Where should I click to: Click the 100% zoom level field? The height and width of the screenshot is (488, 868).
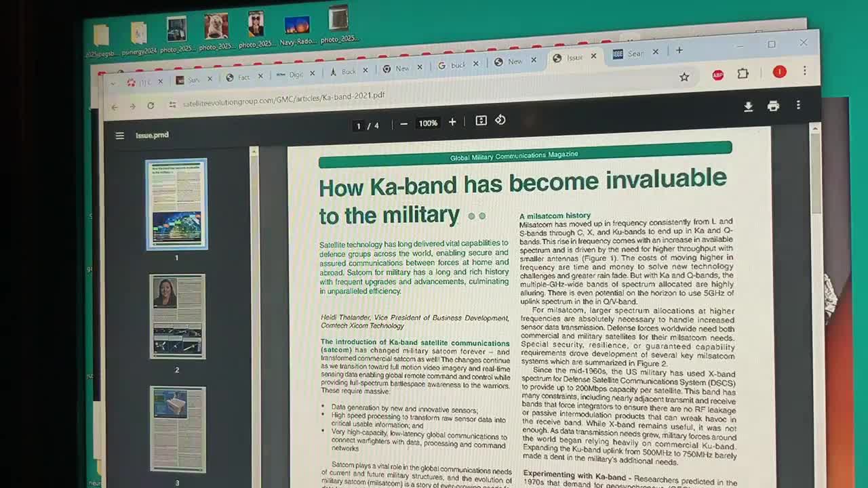(x=428, y=123)
